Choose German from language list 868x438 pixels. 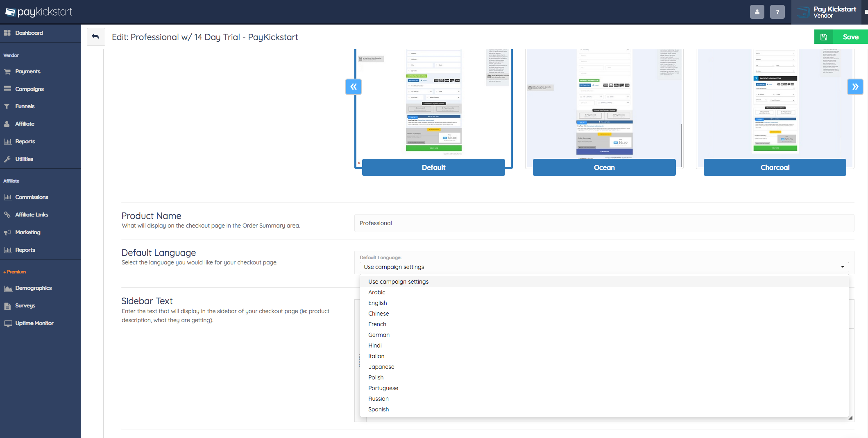604,335
